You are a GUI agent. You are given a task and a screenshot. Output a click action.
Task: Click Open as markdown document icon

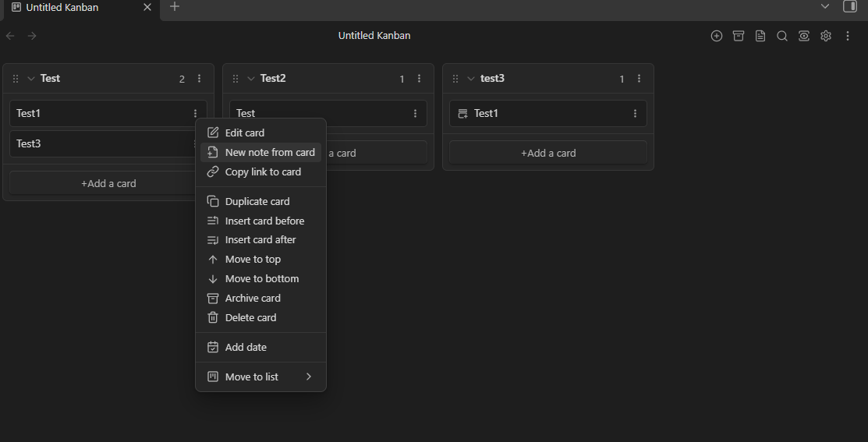click(760, 36)
